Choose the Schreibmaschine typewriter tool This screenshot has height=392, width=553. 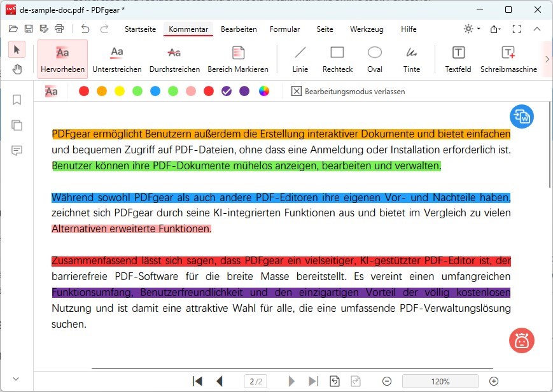click(x=508, y=59)
